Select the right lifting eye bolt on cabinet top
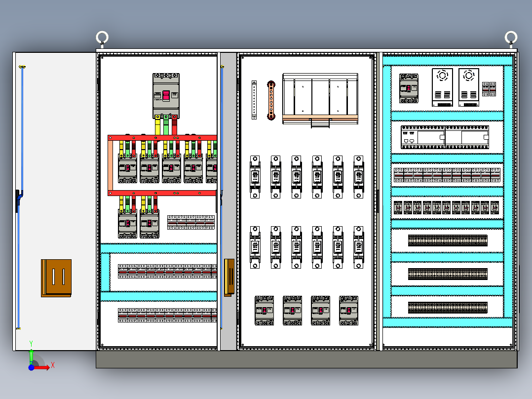The image size is (532, 399). pos(511,38)
